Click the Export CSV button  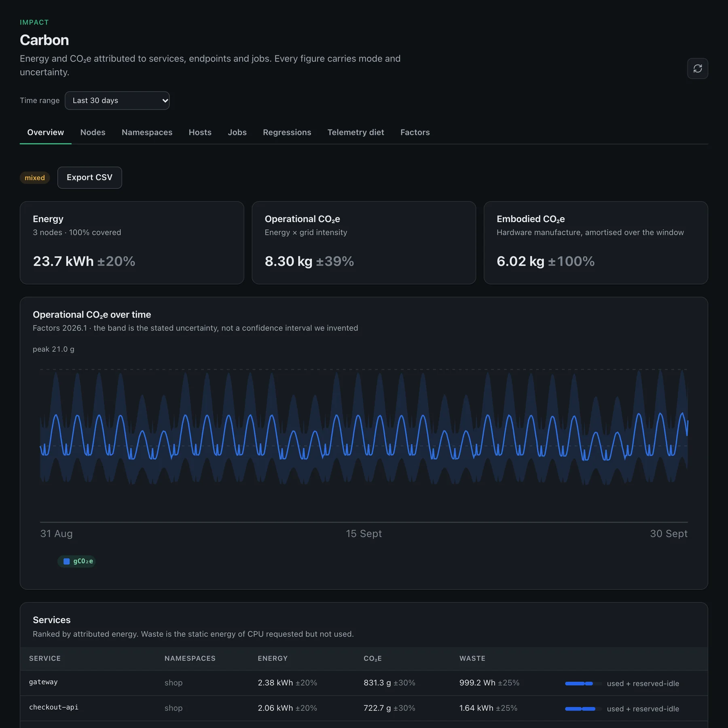pyautogui.click(x=89, y=178)
